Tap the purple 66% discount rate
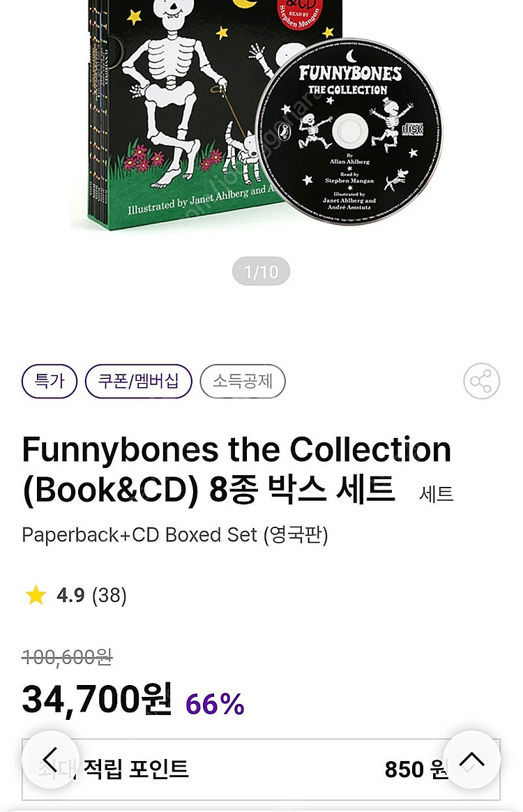Screen dimensions: 523x812 point(215,704)
